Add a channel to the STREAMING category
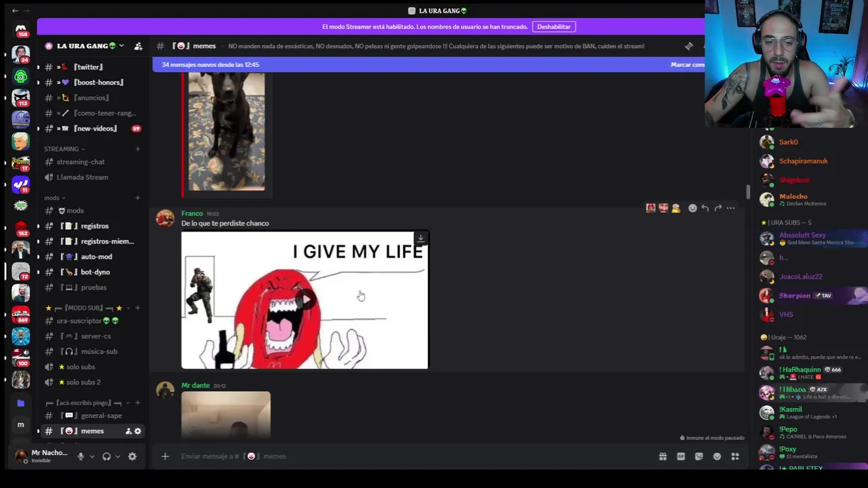 point(138,149)
